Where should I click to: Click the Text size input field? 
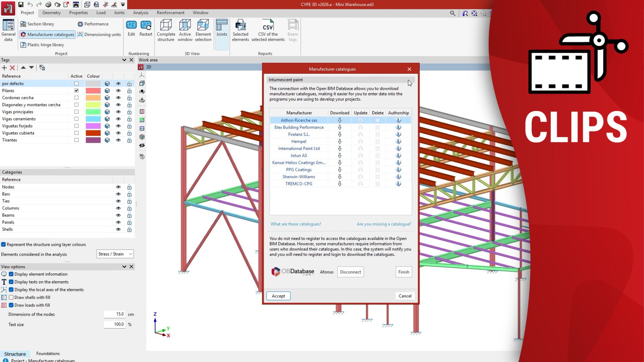pos(114,324)
